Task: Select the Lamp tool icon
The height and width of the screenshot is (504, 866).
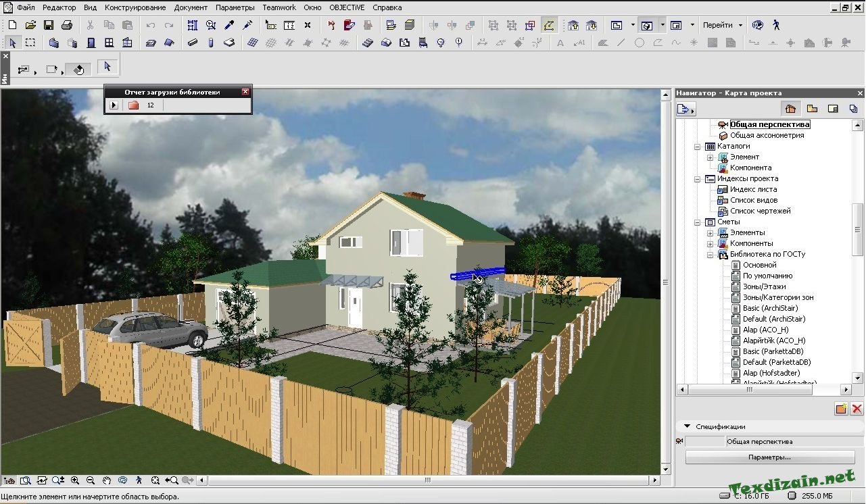Action: click(441, 43)
